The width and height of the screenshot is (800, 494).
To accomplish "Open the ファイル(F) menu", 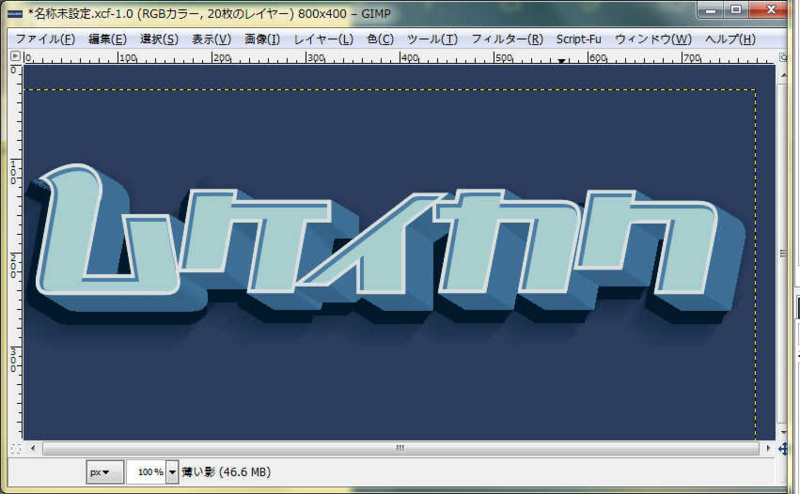I will 45,39.
